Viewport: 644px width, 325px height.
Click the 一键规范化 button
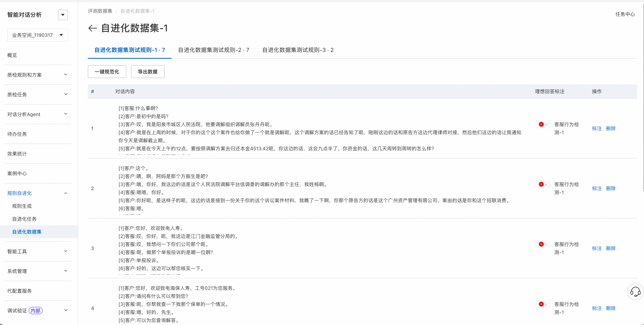pos(107,72)
